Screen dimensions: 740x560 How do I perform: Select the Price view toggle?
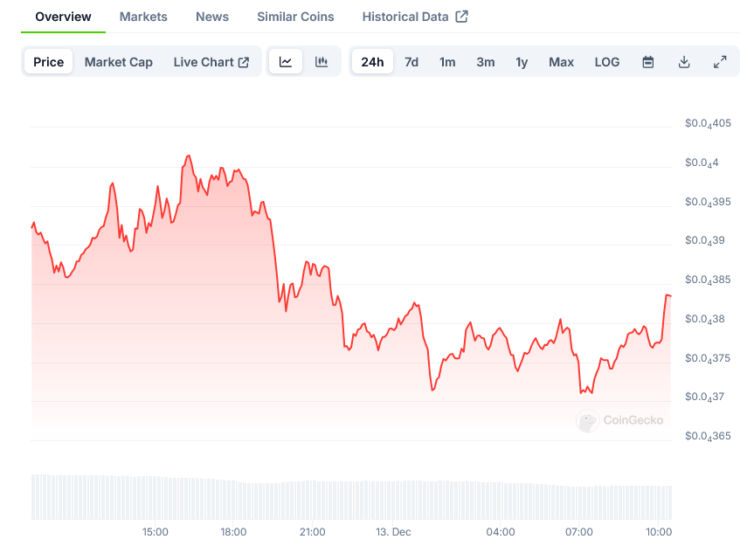49,62
